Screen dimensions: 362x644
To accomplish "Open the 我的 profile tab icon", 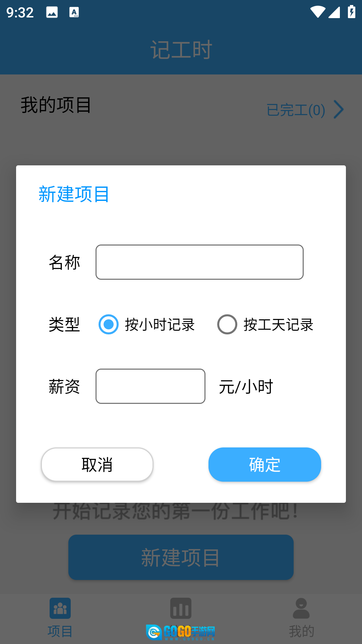I will point(301,608).
